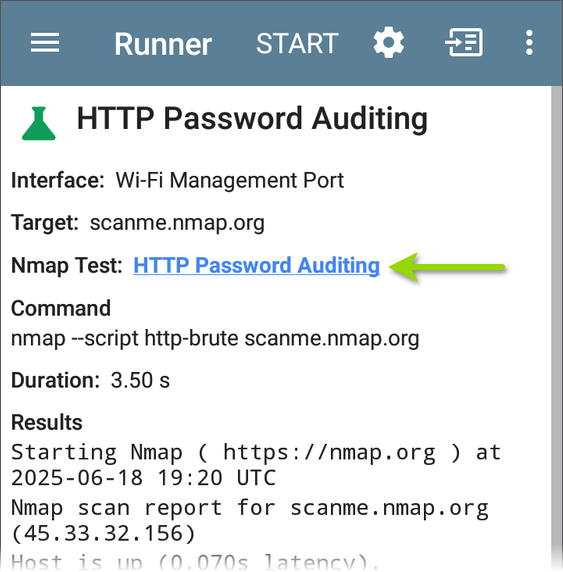This screenshot has width=563, height=572.
Task: Click the Nmap Test label
Action: 67,265
